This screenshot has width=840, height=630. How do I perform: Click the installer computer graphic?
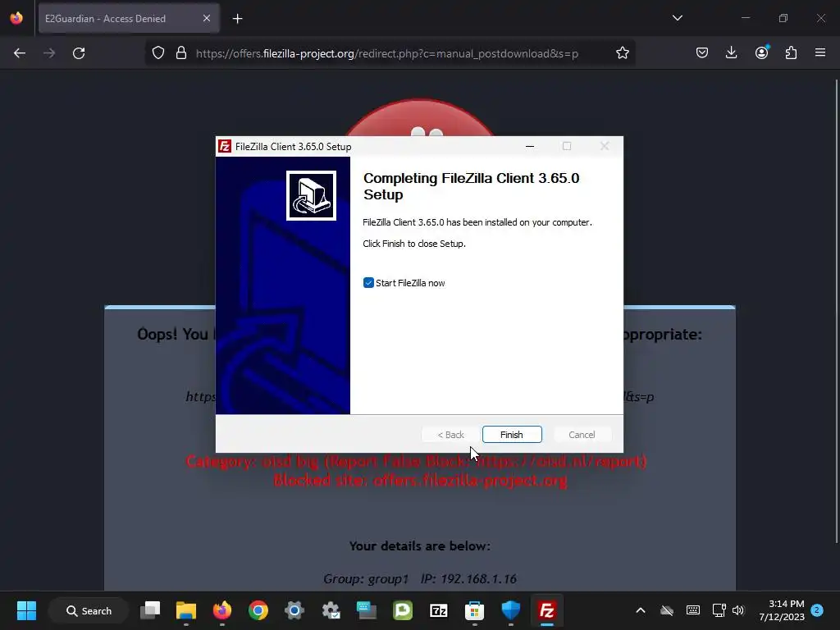[x=311, y=195]
